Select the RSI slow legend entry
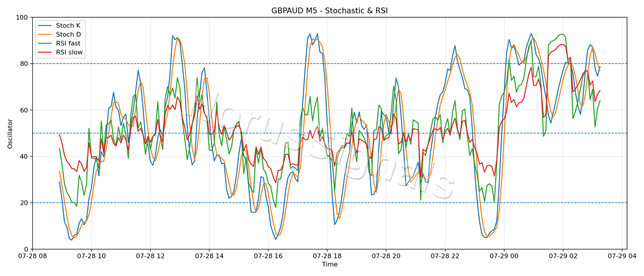The width and height of the screenshot is (644, 276). [60, 52]
